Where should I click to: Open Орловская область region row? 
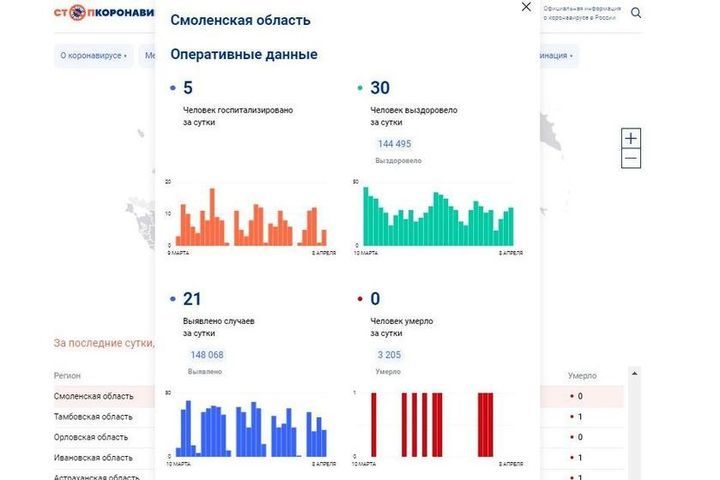tap(91, 437)
